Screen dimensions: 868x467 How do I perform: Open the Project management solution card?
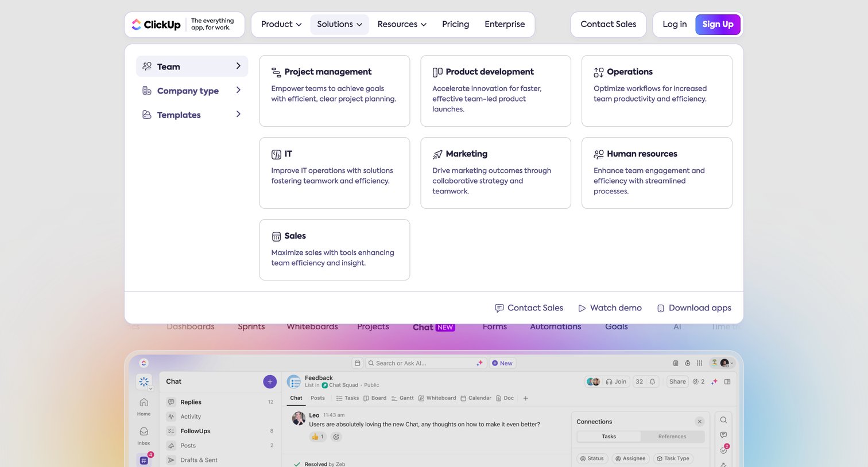coord(335,91)
